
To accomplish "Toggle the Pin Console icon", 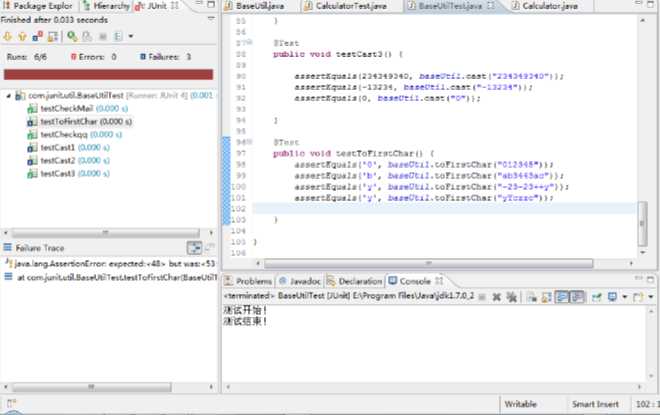I will click(x=596, y=297).
